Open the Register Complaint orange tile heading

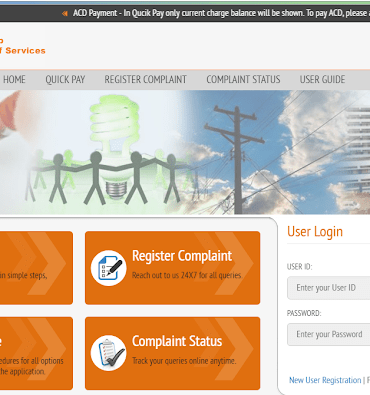coord(182,256)
